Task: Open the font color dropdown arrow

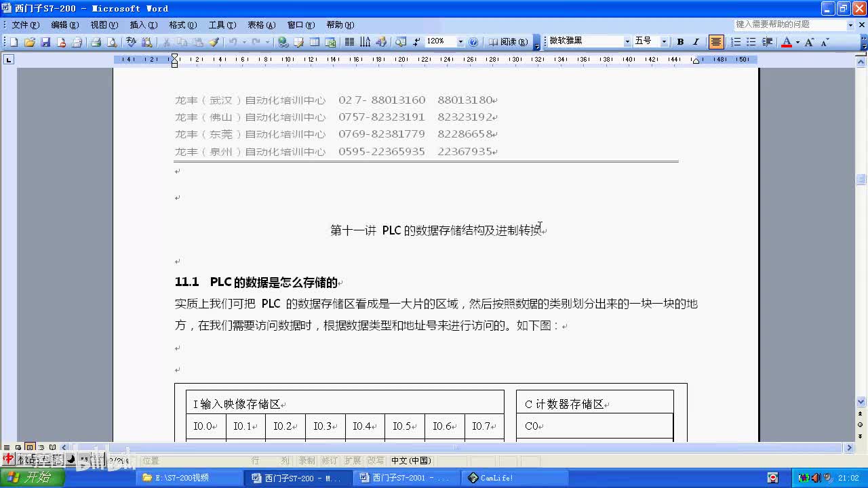Action: (x=797, y=42)
